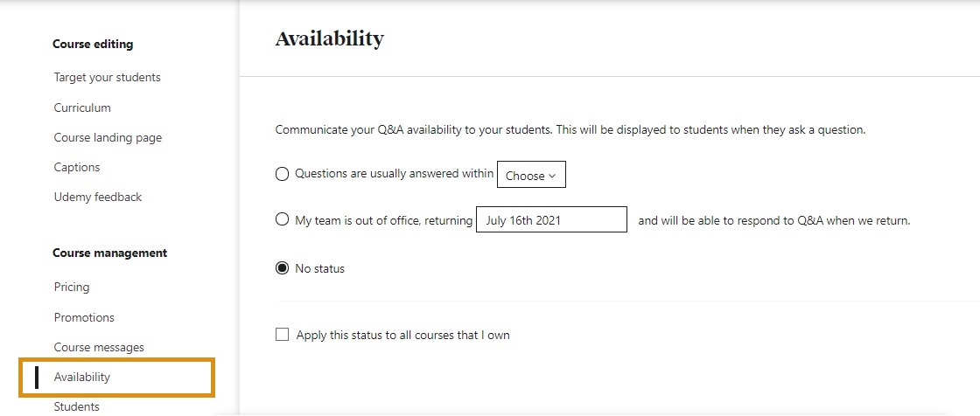Open the 'Choose' response time dropdown

[x=531, y=175]
